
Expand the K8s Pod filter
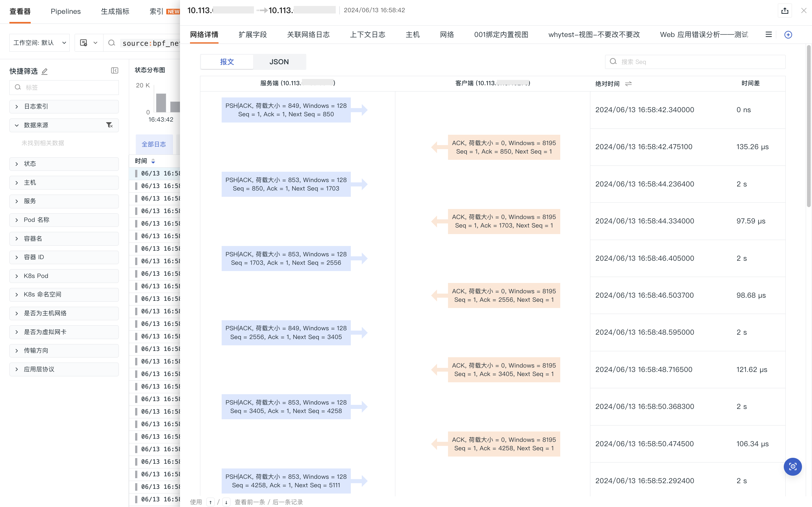click(64, 276)
